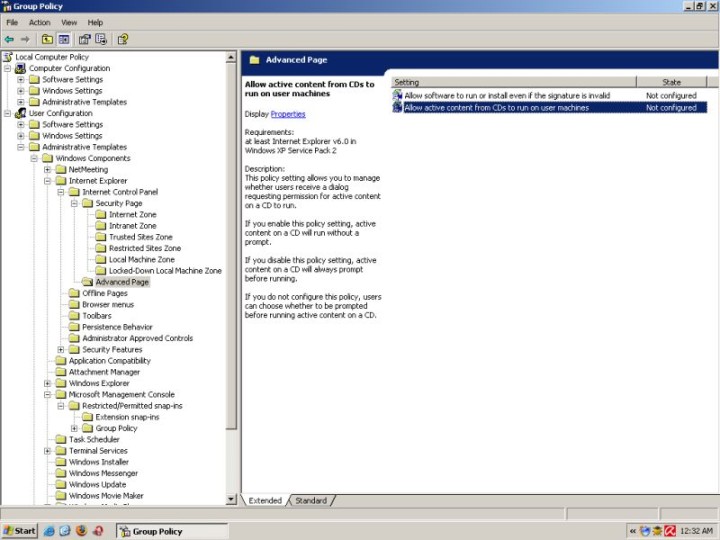Click the Export List toolbar icon
Viewport: 720px width, 540px height.
click(101, 39)
